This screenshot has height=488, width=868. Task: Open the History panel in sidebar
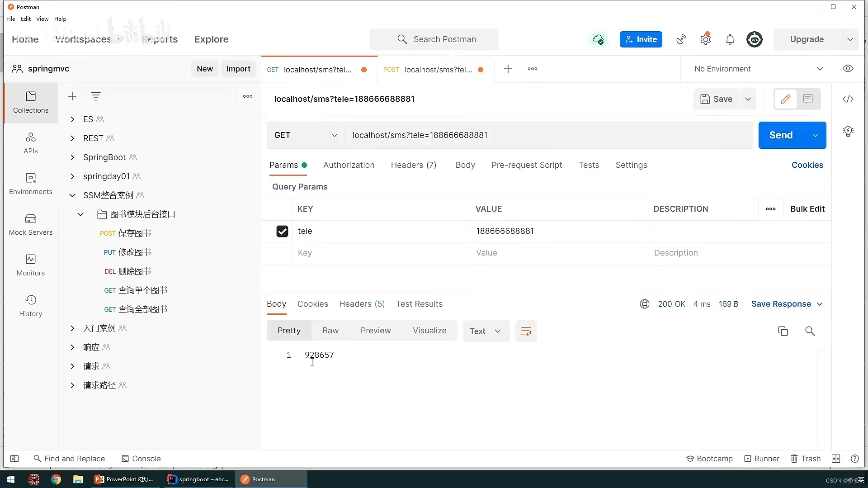[x=30, y=305]
